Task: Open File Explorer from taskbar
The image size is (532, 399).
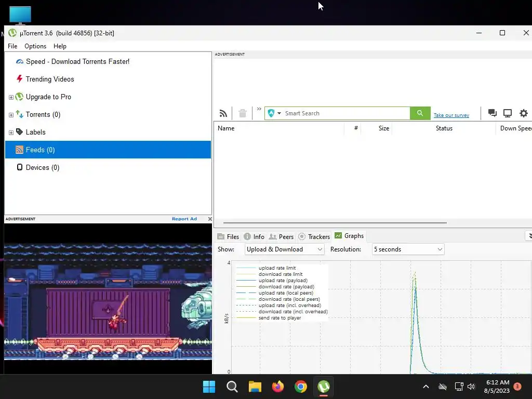Action: tap(255, 387)
